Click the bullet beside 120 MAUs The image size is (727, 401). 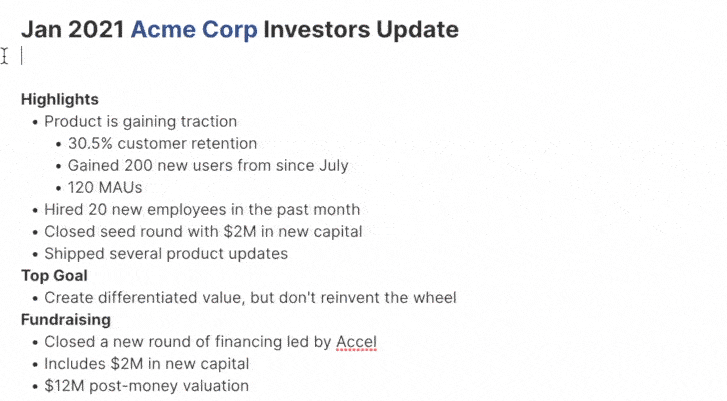[x=58, y=188]
